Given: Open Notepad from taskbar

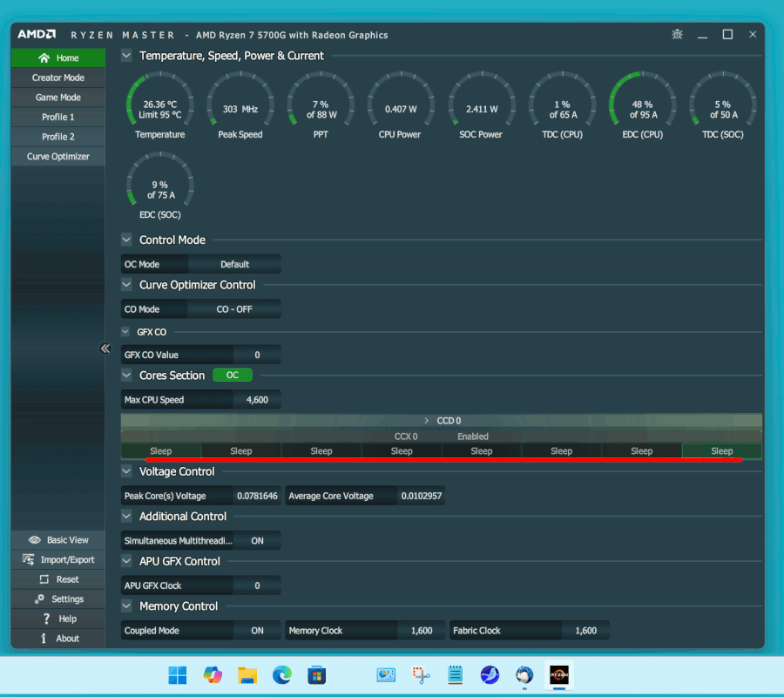Looking at the screenshot, I should [455, 675].
